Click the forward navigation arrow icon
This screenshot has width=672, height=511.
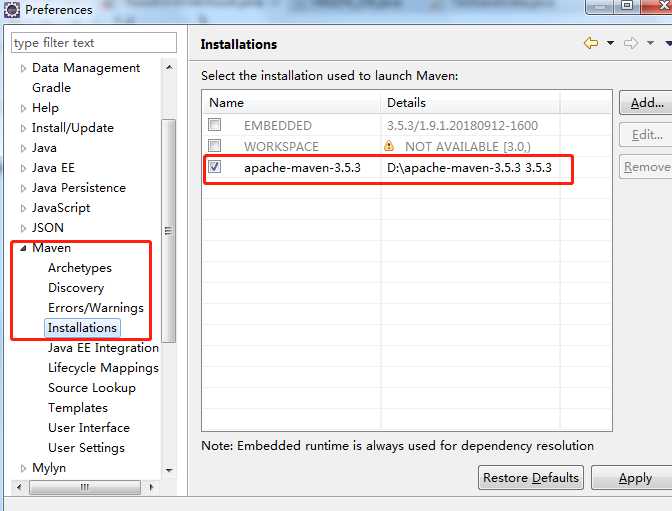coord(631,43)
